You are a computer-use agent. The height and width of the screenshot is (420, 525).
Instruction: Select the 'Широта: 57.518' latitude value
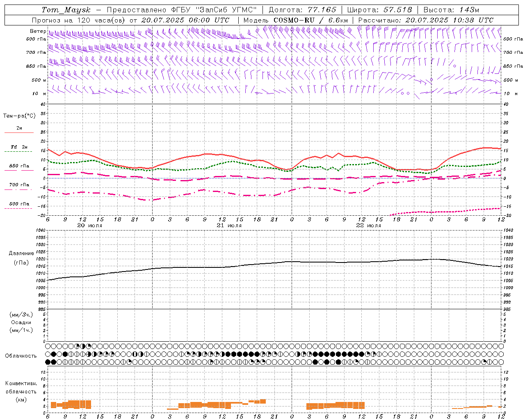tap(379, 10)
